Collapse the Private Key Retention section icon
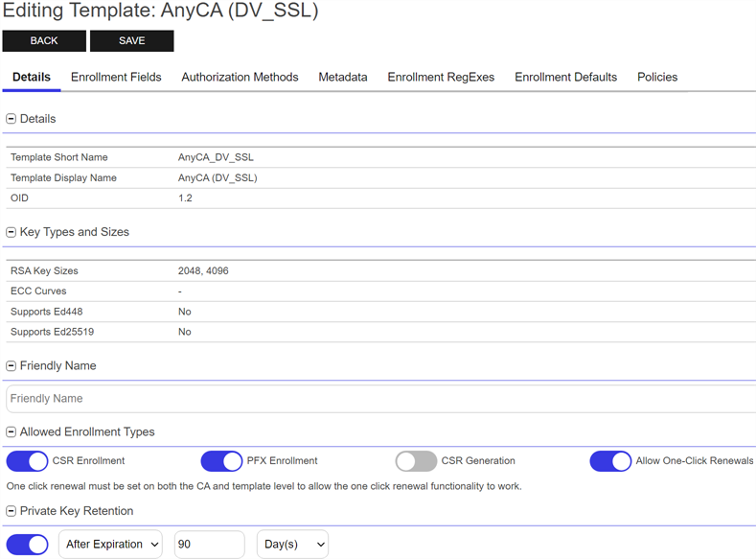This screenshot has width=756, height=559. tap(11, 511)
